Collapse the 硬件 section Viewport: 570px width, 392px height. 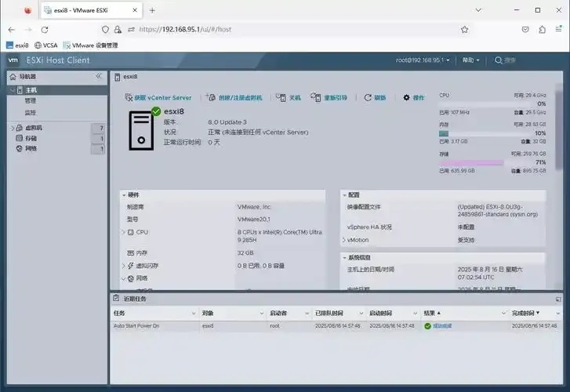[x=124, y=195]
